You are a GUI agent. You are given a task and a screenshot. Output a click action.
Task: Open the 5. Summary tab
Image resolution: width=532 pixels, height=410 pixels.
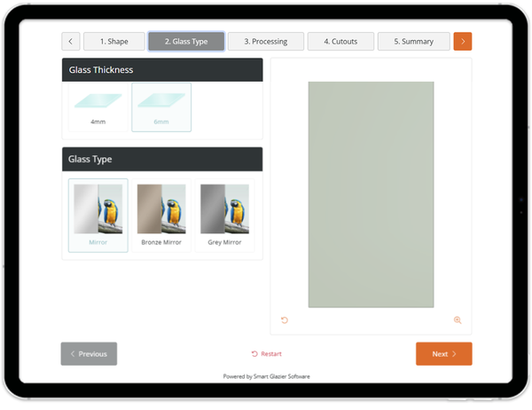413,42
